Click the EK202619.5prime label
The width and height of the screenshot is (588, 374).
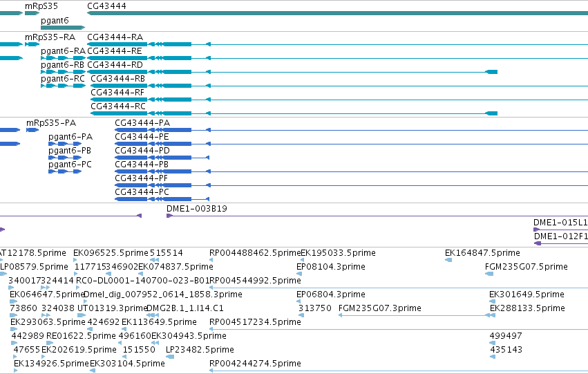79,350
